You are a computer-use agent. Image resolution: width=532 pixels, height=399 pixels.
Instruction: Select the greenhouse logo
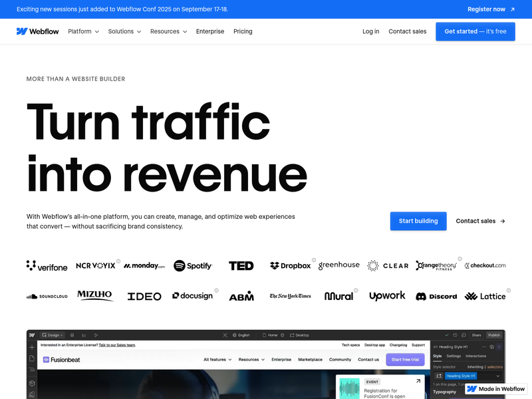pos(339,265)
